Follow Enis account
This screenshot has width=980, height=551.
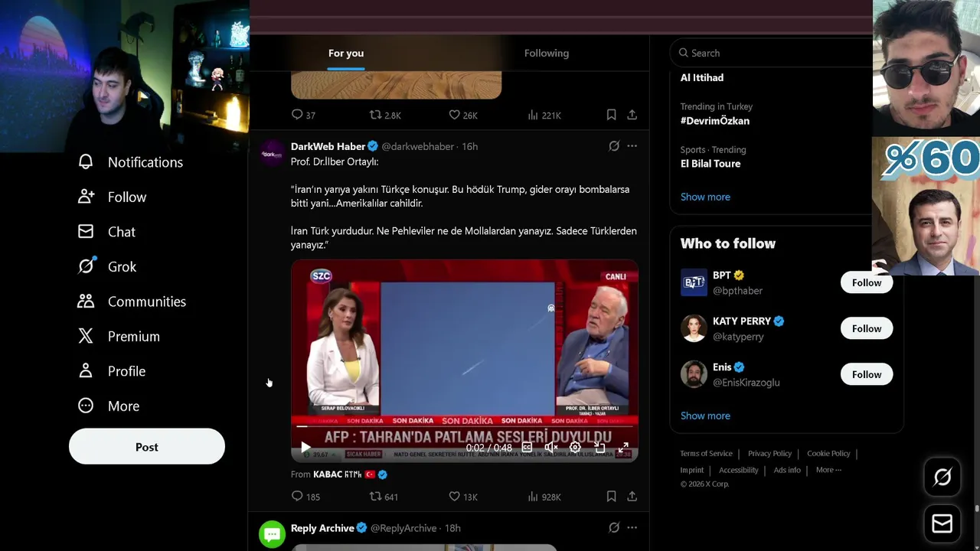pos(867,374)
